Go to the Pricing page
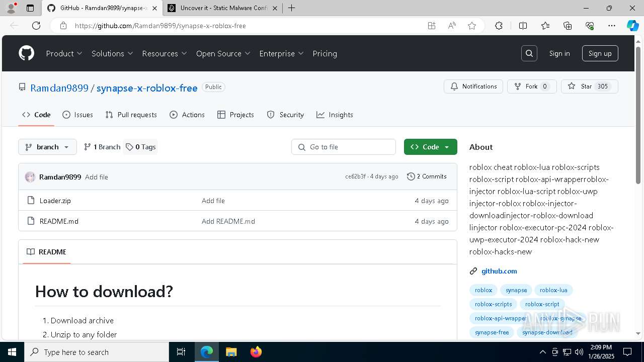This screenshot has height=362, width=644. 325,53
